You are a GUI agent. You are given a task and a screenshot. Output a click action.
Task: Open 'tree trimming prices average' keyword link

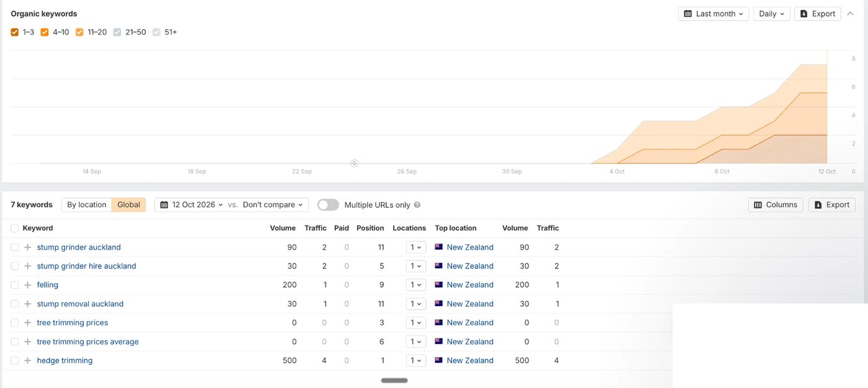pos(88,342)
